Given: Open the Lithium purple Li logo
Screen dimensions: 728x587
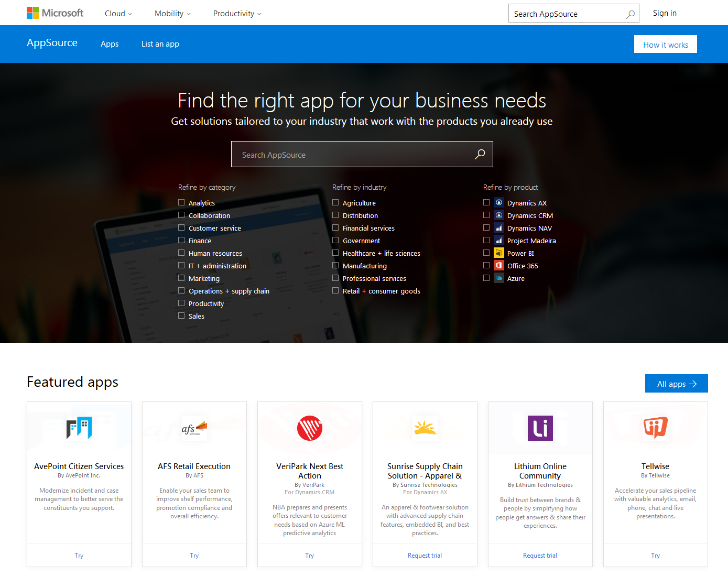Looking at the screenshot, I should [x=540, y=428].
